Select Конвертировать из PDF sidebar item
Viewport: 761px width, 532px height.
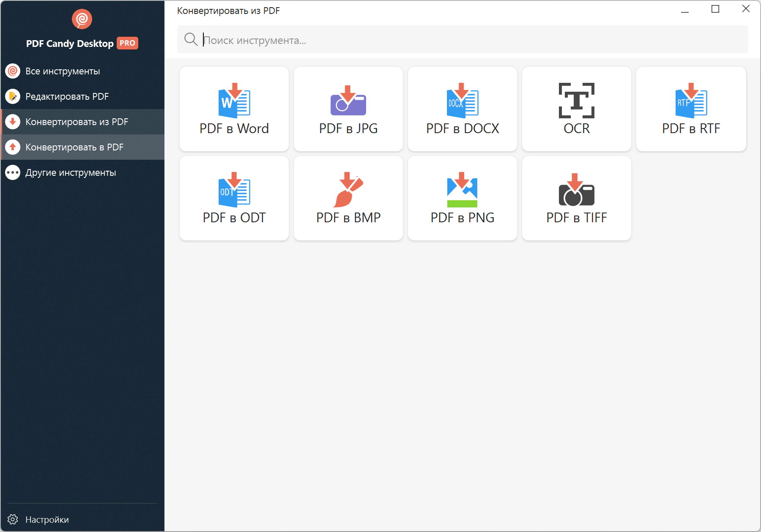coord(77,122)
